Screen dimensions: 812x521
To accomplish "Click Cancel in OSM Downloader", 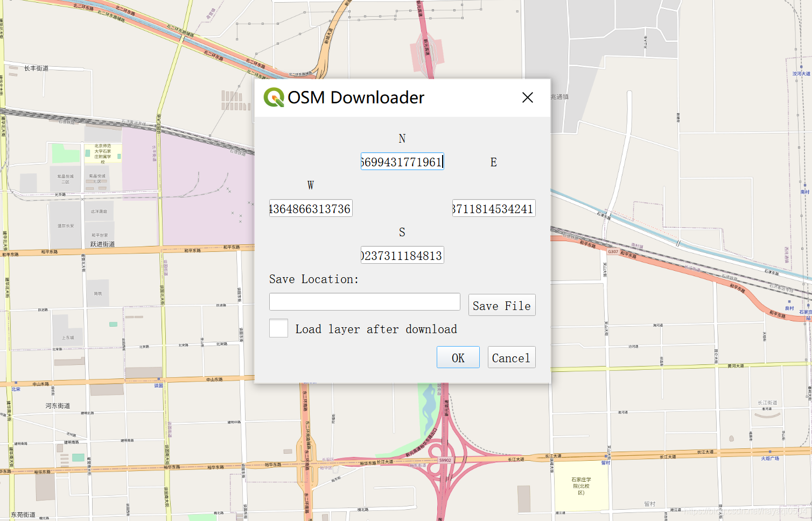I will (x=512, y=357).
